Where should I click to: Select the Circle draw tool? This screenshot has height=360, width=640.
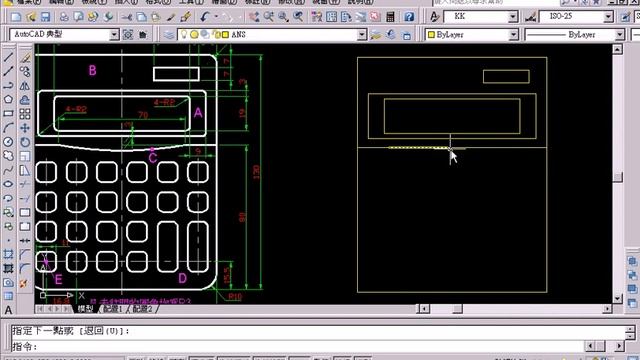point(8,142)
